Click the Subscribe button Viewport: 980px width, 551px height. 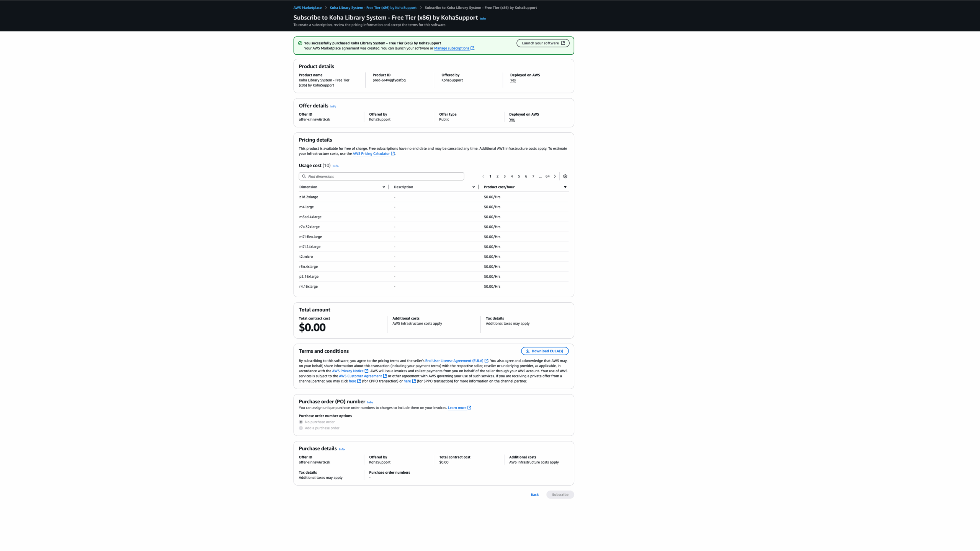(560, 495)
